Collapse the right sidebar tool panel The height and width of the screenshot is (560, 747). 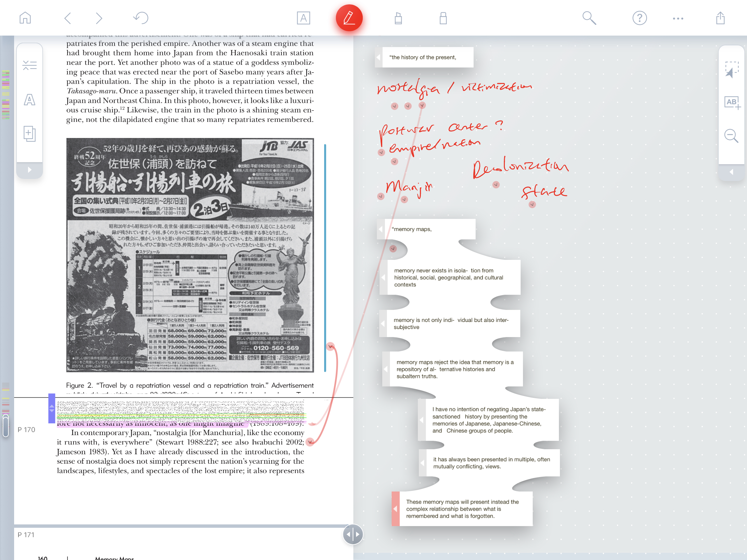click(x=731, y=172)
